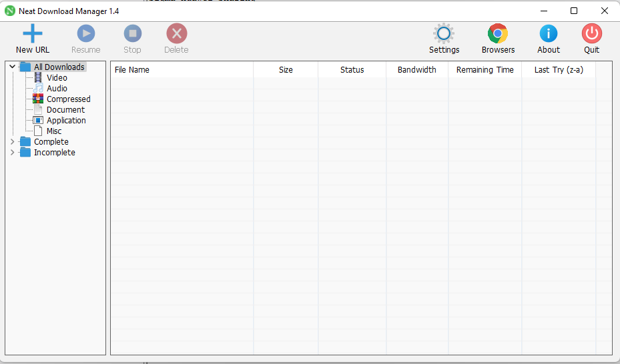The image size is (620, 364).
Task: Click the Complete folder icon
Action: point(25,141)
